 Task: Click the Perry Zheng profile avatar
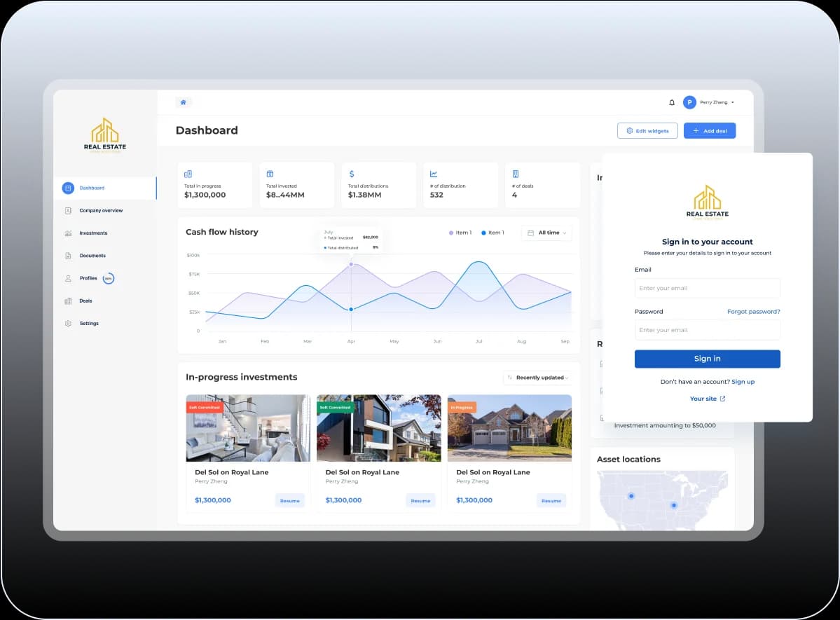[x=689, y=102]
